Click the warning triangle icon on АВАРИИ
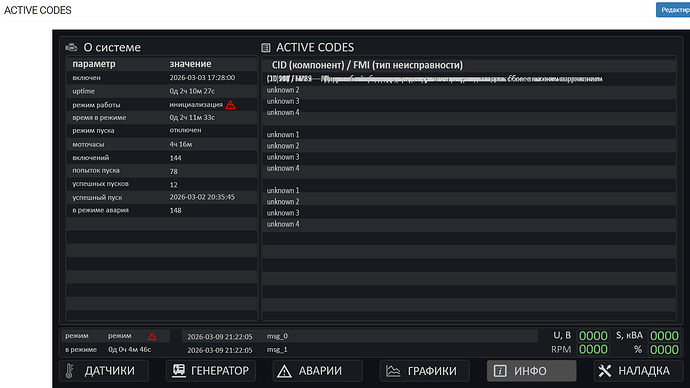Screen dimensions: 690x388 point(284,371)
